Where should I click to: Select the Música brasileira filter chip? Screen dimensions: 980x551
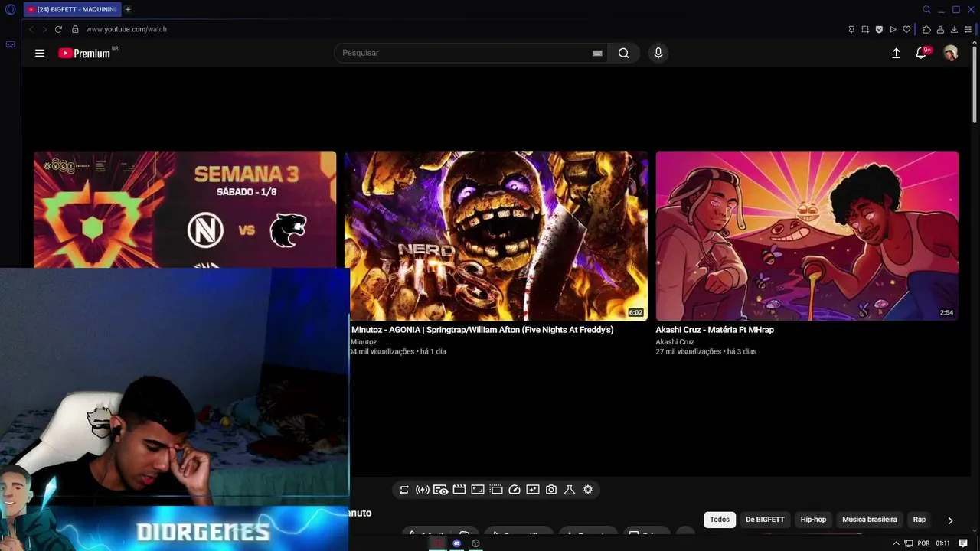(870, 520)
